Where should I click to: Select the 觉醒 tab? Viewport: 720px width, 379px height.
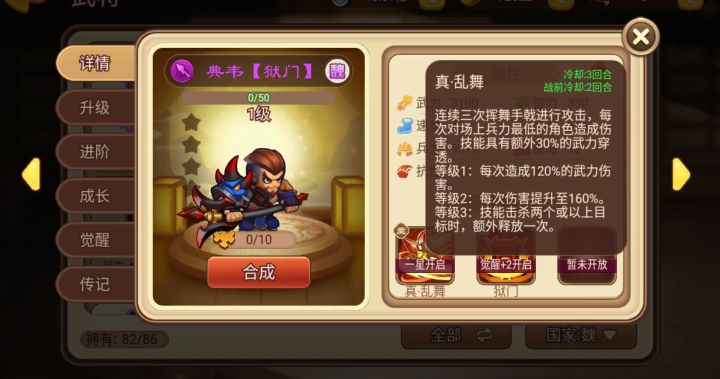coord(96,240)
